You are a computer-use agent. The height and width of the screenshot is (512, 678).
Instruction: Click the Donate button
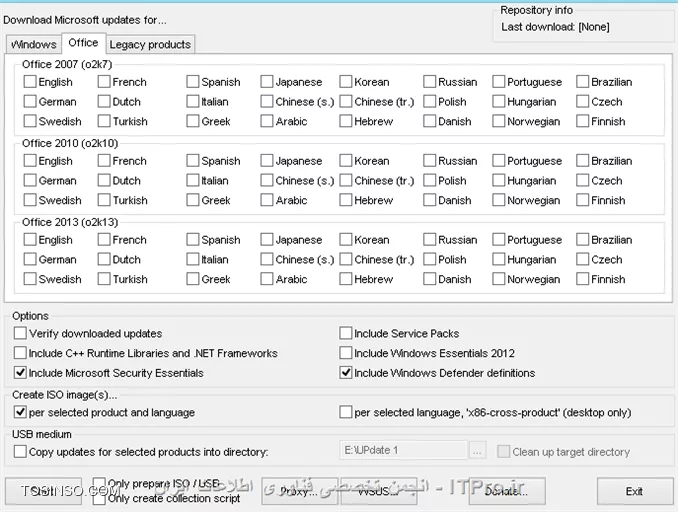[507, 491]
